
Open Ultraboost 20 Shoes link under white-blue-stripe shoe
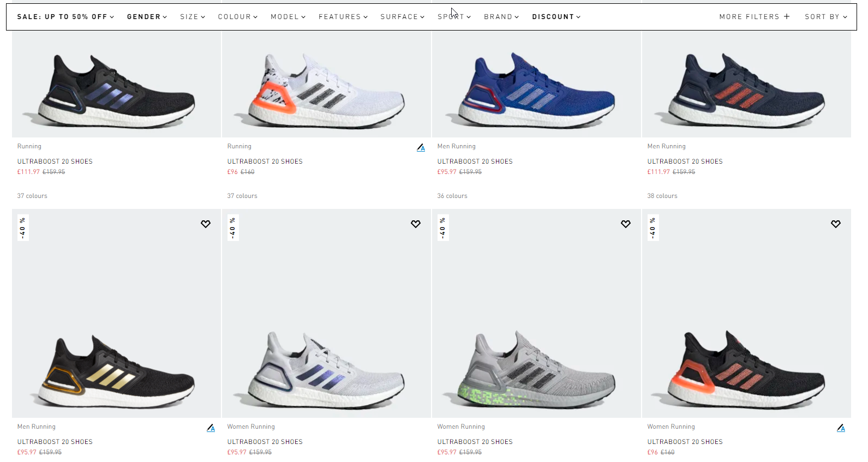pyautogui.click(x=265, y=442)
